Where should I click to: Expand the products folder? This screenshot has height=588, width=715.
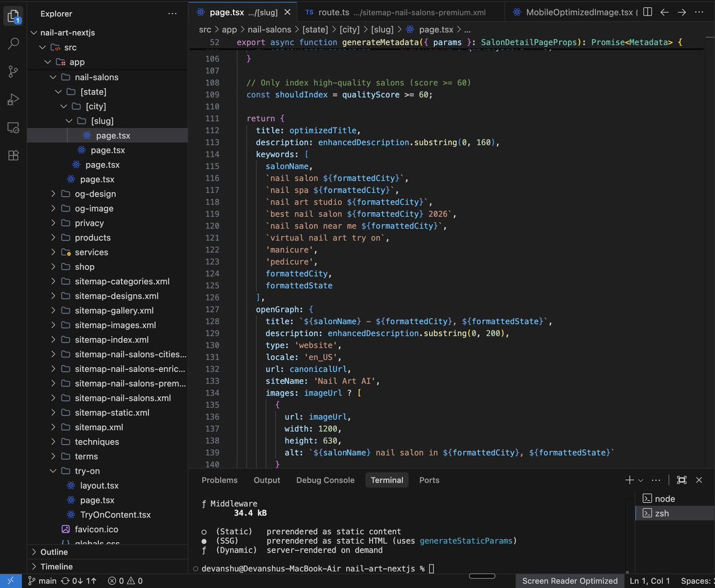(x=108, y=237)
